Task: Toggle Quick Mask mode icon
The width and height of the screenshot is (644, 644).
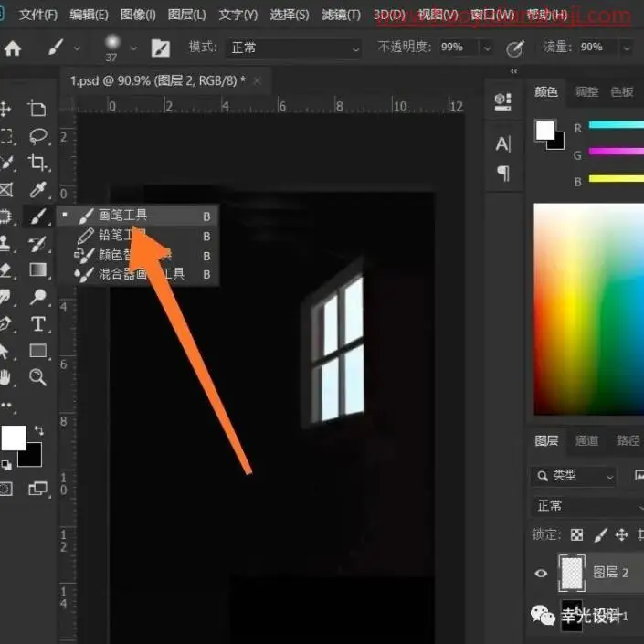Action: tap(5, 489)
